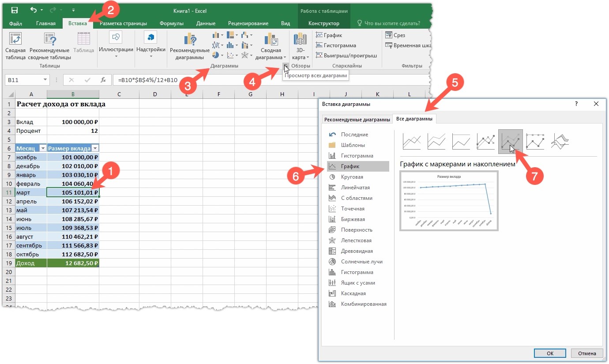
Task: Choose Линейчатая chart type
Action: point(358,188)
